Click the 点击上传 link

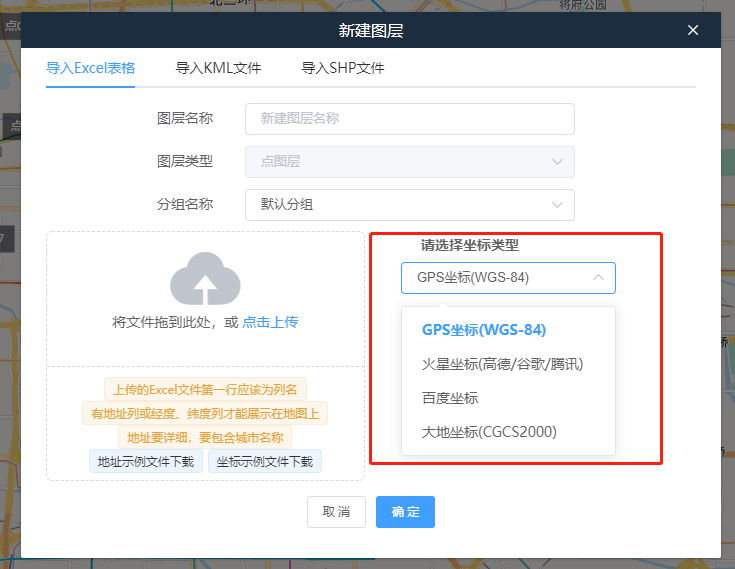270,322
